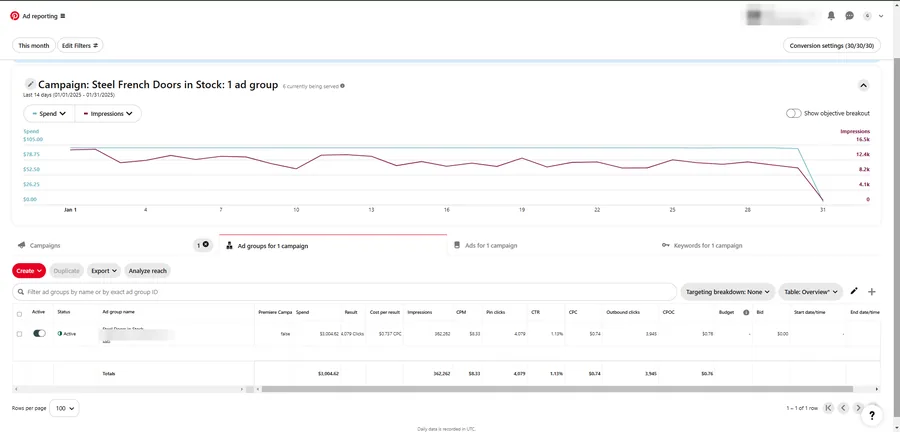Click the This month date button
This screenshot has width=900, height=432.
tap(33, 45)
